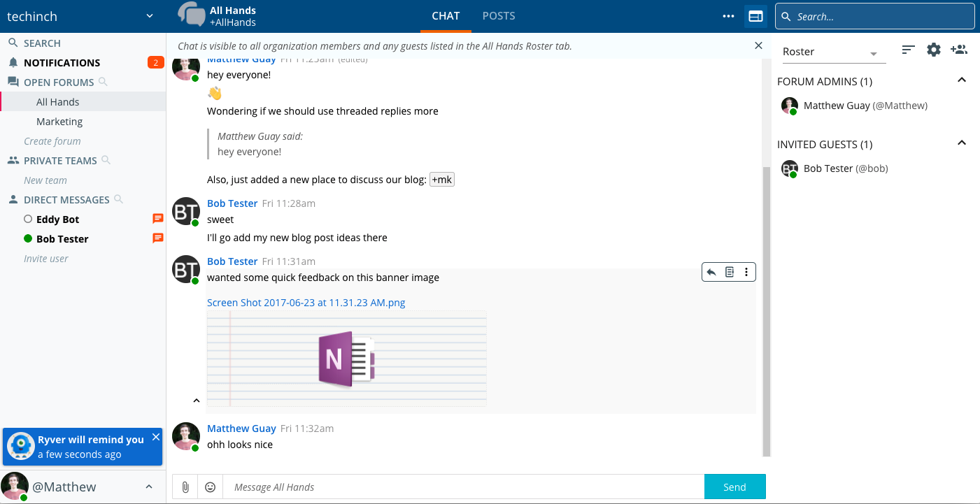Switch to the Posts tab
Screen dimensions: 980x504
499,15
